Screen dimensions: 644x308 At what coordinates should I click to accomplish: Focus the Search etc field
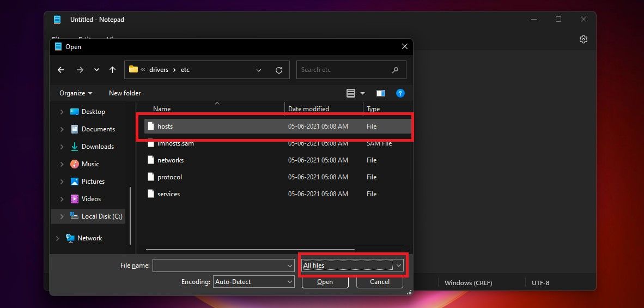(x=351, y=70)
